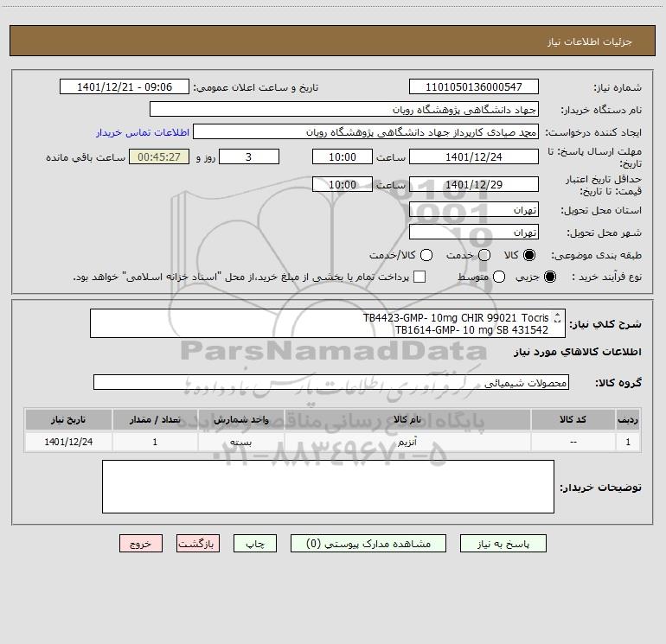Click the price validity hour 10:00 field
Image resolution: width=666 pixels, height=644 pixels.
coord(343,184)
